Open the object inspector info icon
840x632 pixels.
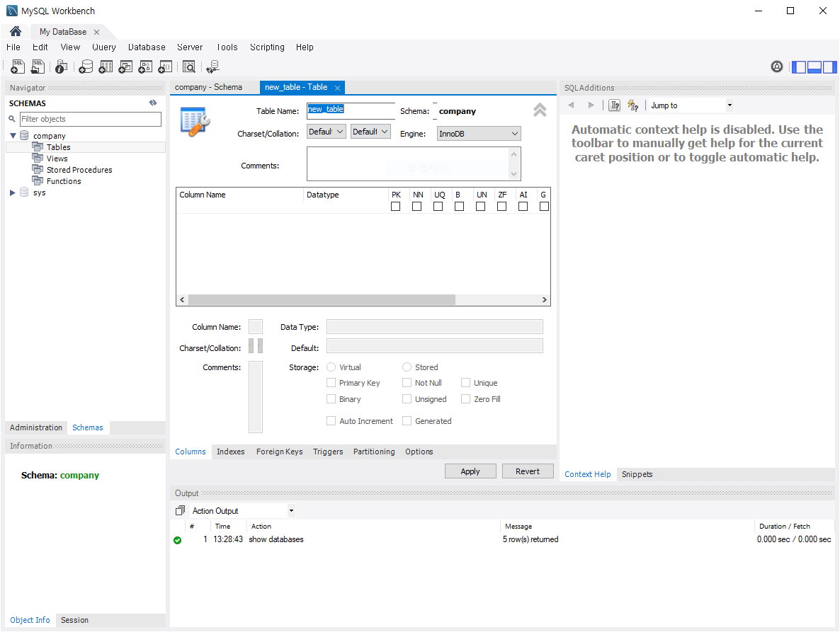click(62, 67)
